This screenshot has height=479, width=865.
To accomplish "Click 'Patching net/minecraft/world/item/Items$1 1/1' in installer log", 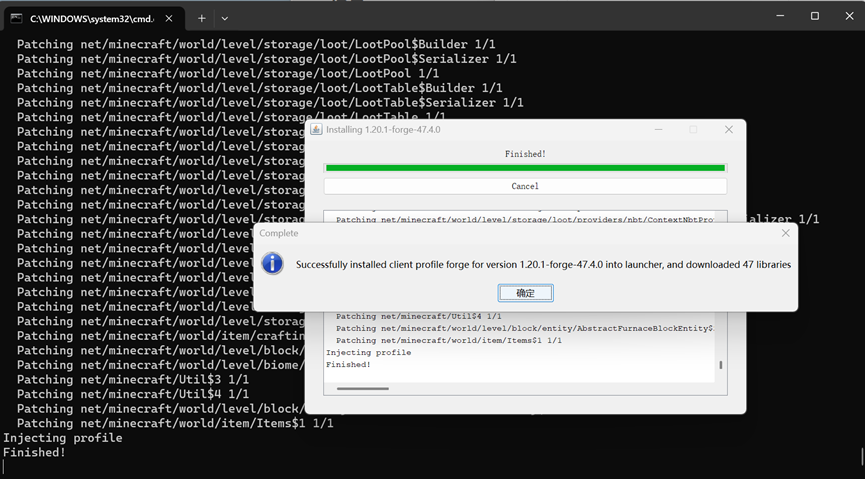I will click(448, 340).
